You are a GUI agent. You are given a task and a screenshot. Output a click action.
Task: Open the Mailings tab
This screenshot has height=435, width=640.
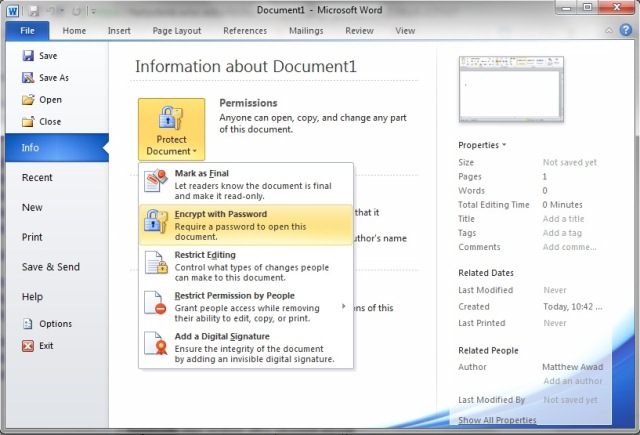(x=306, y=31)
